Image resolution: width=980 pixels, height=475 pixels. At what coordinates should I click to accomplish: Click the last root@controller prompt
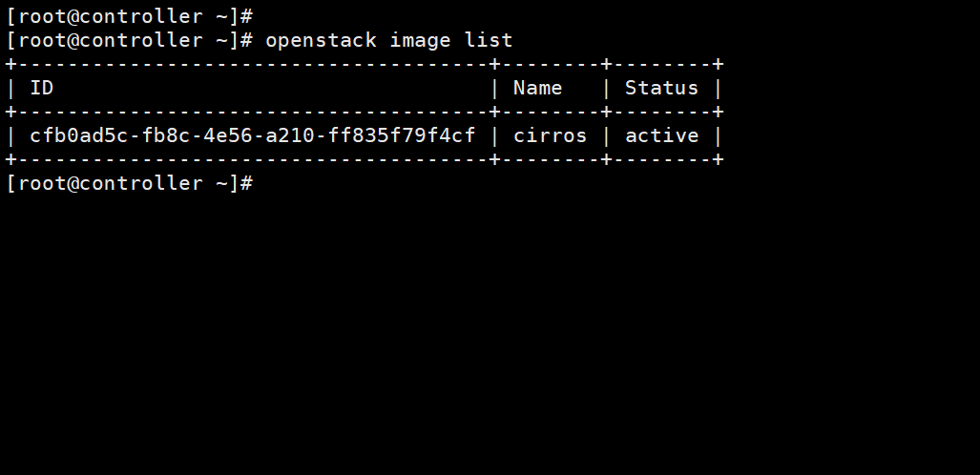[x=130, y=183]
